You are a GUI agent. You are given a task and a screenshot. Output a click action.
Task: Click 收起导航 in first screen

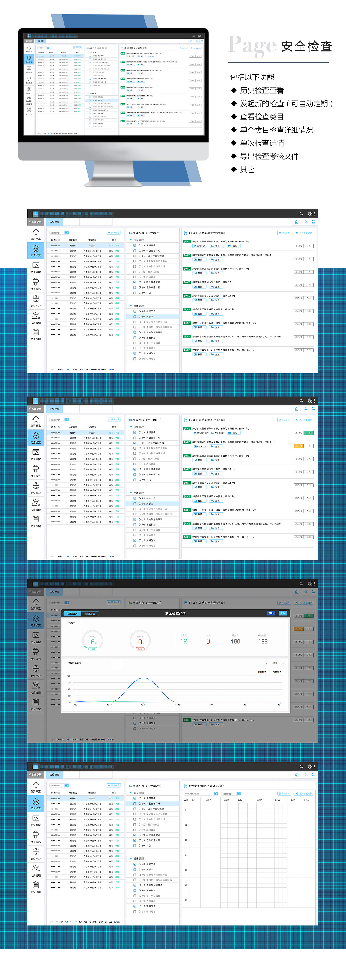[36, 222]
